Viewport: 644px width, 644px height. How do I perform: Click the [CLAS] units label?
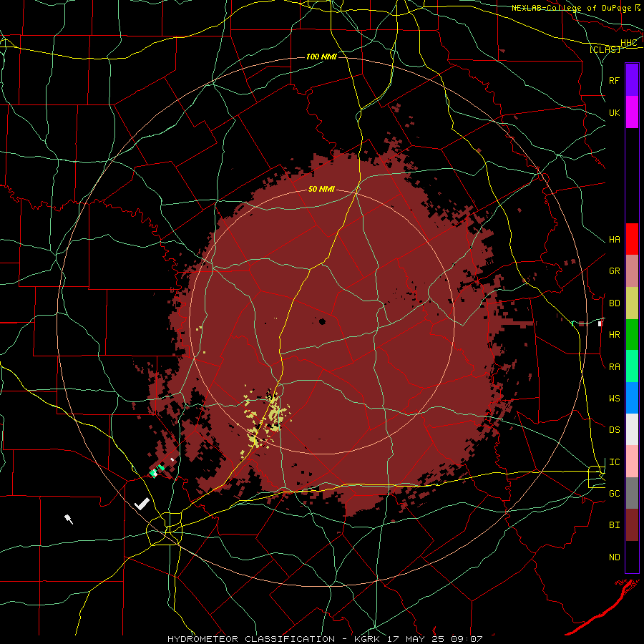click(605, 50)
